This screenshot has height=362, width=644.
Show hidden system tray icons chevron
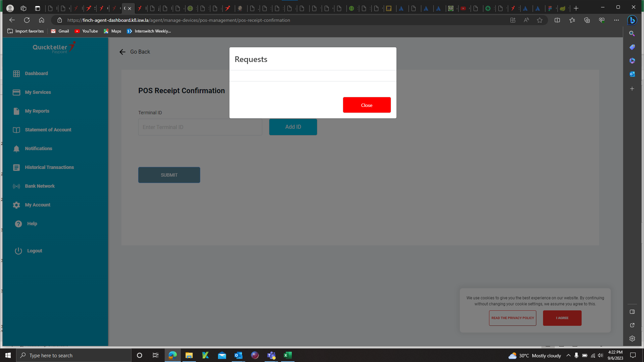568,355
